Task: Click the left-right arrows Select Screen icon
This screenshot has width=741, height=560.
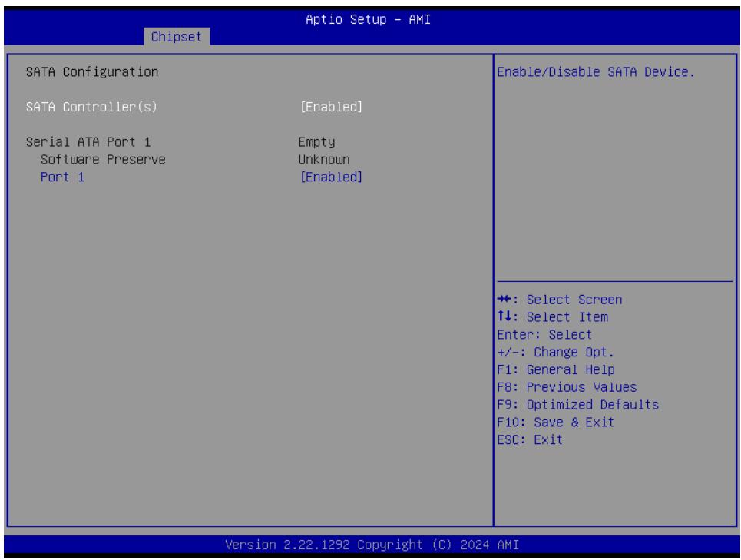Action: click(x=504, y=299)
